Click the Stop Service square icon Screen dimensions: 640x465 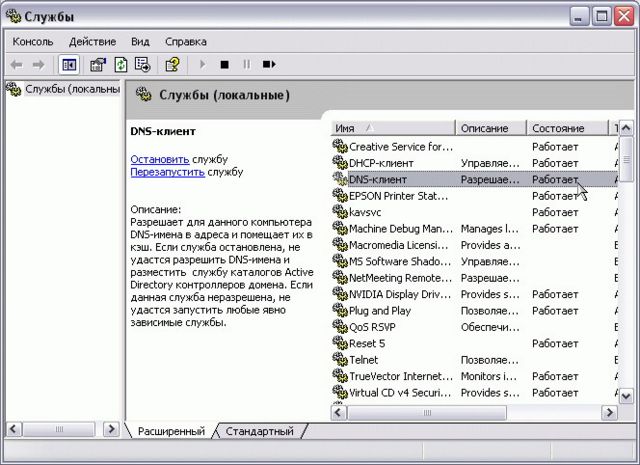coord(224,65)
